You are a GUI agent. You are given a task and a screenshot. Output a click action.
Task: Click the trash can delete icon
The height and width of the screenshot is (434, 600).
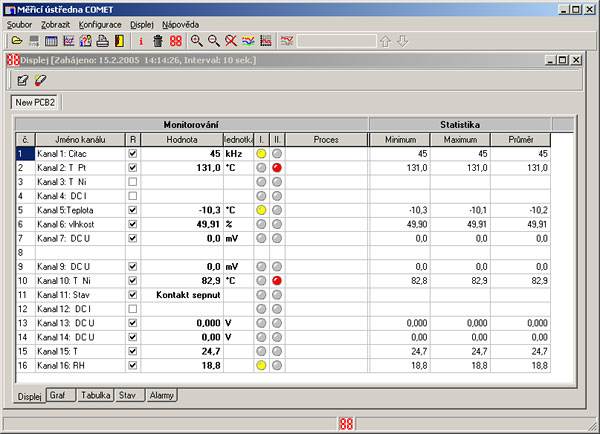[x=158, y=41]
